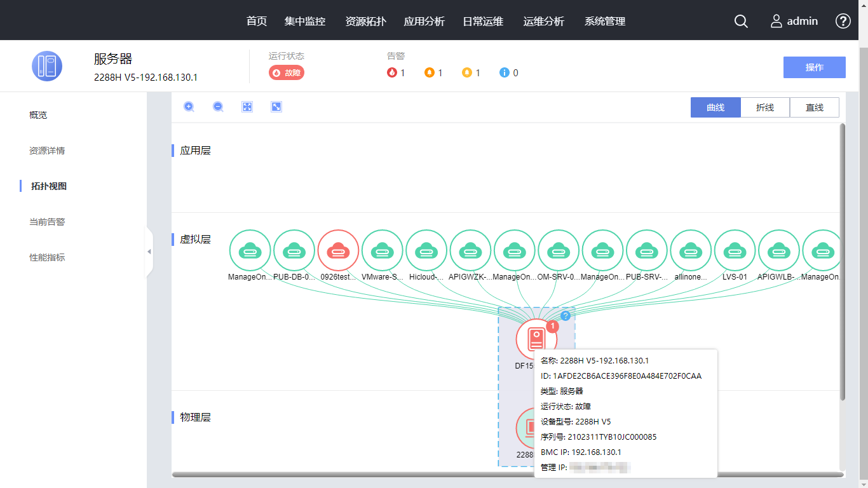Collapse the left sidebar with arrow handle

click(149, 252)
